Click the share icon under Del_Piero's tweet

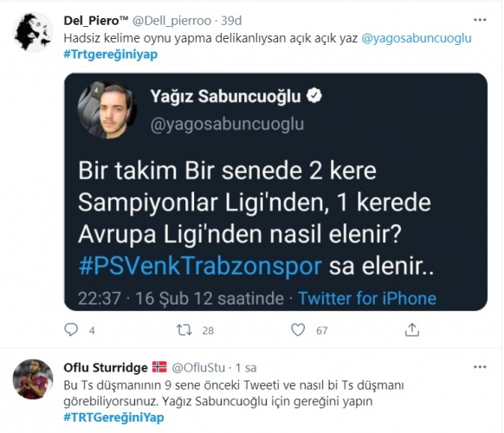(x=412, y=330)
